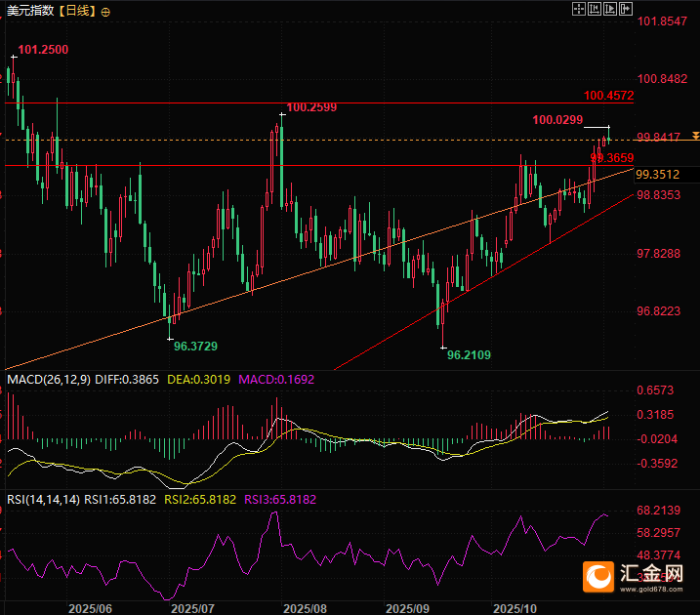Open the RSI(14,14,14) indicator label
Viewport: 700px width, 615px height.
click(43, 499)
